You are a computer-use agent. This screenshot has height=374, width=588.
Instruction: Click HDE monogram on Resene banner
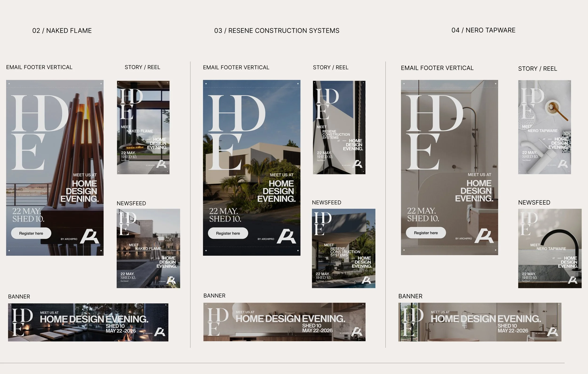[218, 322]
